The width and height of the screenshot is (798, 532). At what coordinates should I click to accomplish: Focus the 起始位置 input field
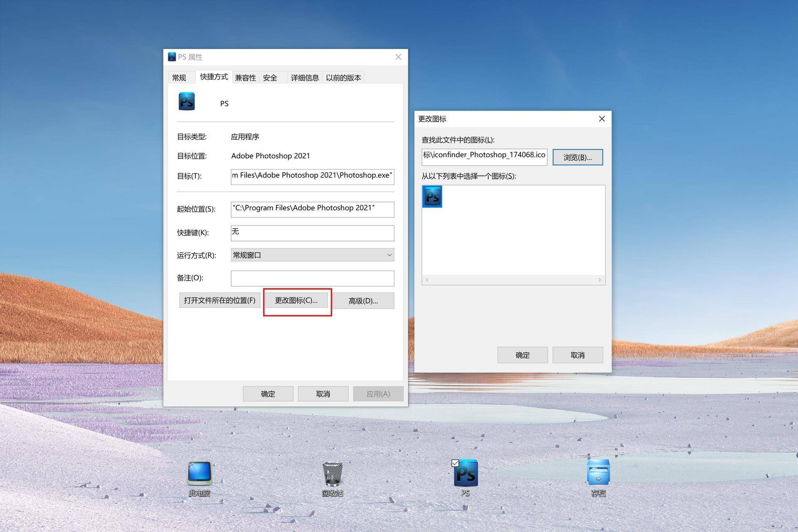click(313, 209)
